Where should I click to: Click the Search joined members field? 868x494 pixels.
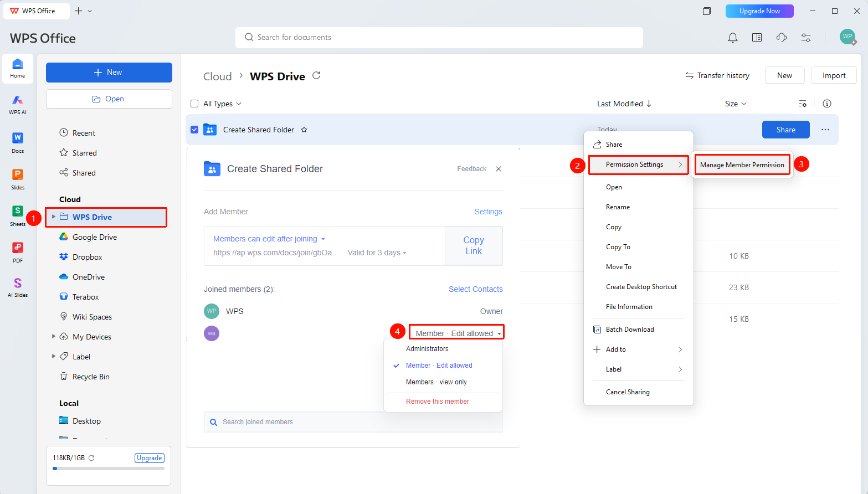(x=353, y=422)
